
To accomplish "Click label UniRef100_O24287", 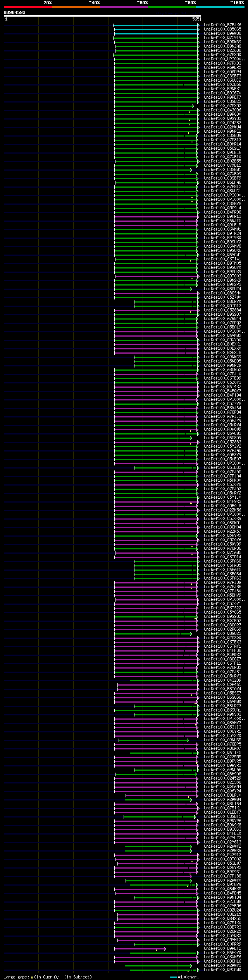I will (222, 123).
